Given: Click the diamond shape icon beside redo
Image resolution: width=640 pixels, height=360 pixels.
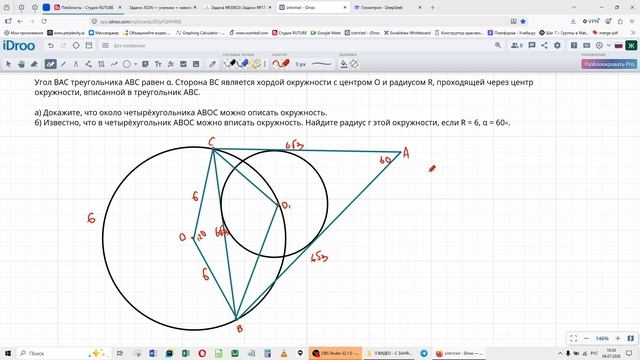Looking at the screenshot, I should [76, 46].
